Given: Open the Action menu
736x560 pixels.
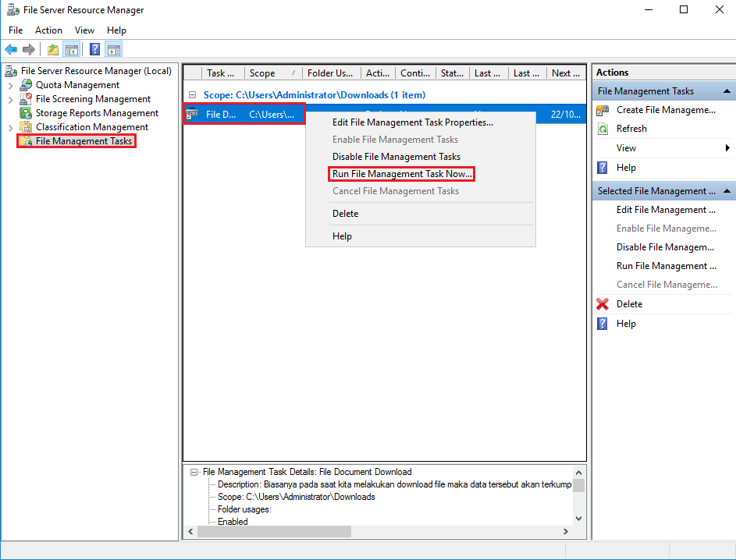Looking at the screenshot, I should [48, 30].
